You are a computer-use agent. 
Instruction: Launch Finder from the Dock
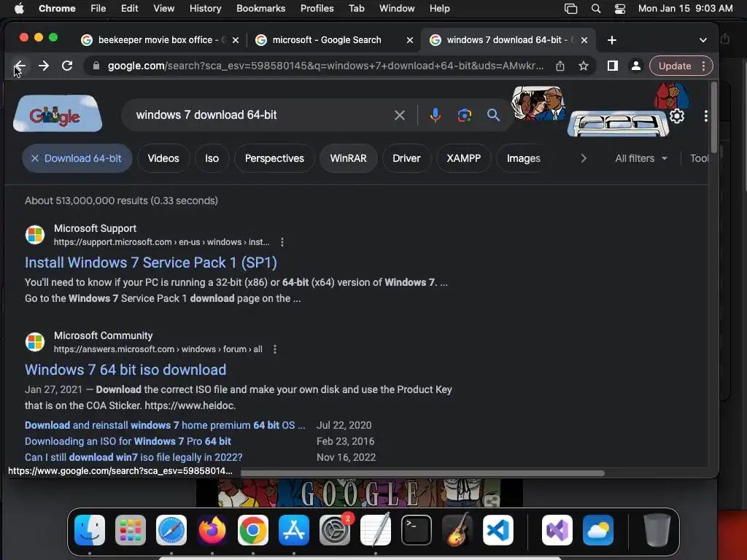click(90, 530)
